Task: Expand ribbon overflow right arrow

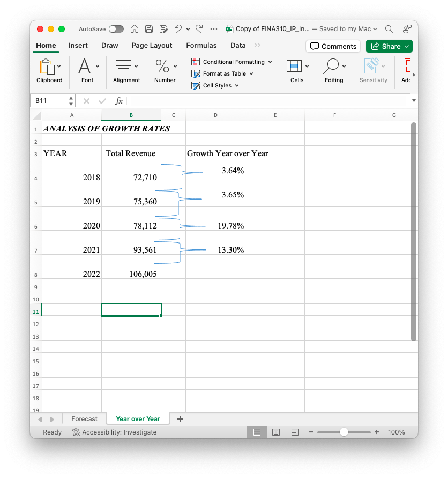Action: [414, 75]
